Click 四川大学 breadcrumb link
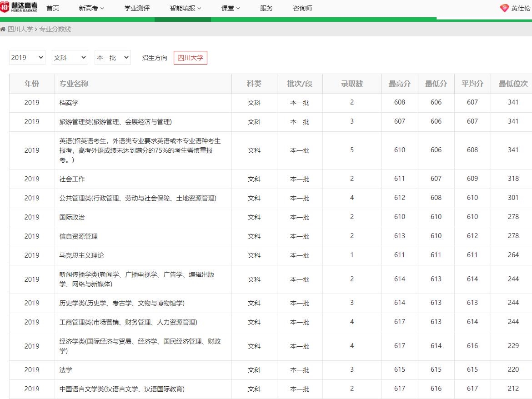 (20, 29)
